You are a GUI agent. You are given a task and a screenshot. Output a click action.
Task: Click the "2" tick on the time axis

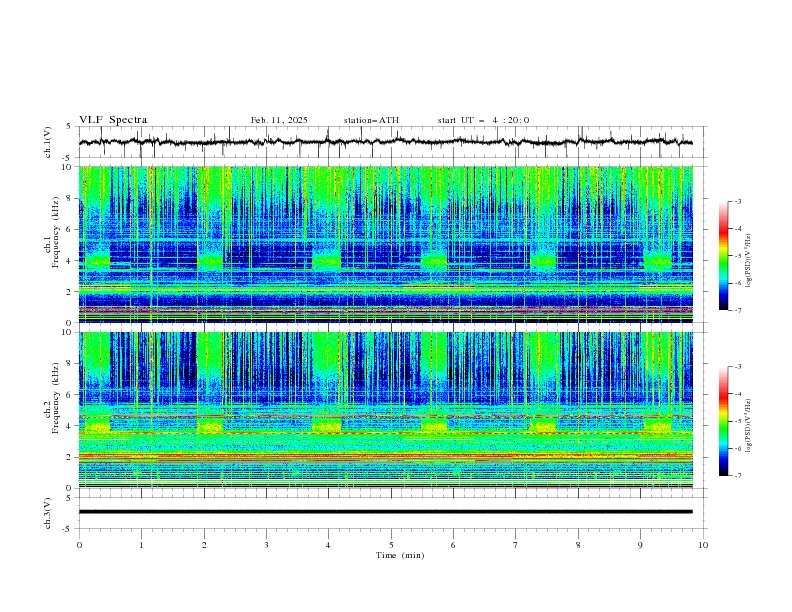pyautogui.click(x=204, y=545)
